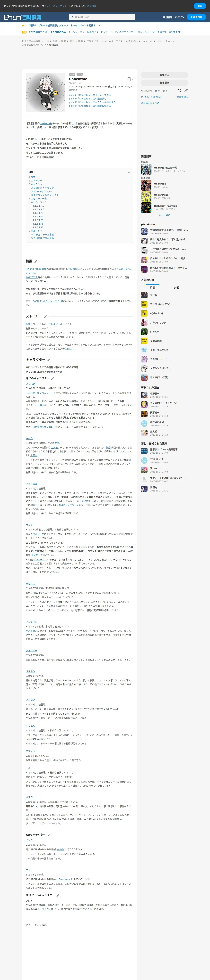
Task: Open popular article サビ組
Action: [154, 295]
